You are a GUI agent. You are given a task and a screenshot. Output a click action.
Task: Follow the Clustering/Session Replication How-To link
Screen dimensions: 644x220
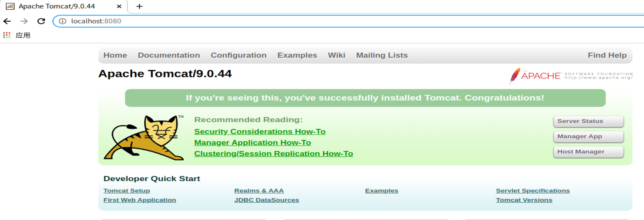click(x=273, y=153)
